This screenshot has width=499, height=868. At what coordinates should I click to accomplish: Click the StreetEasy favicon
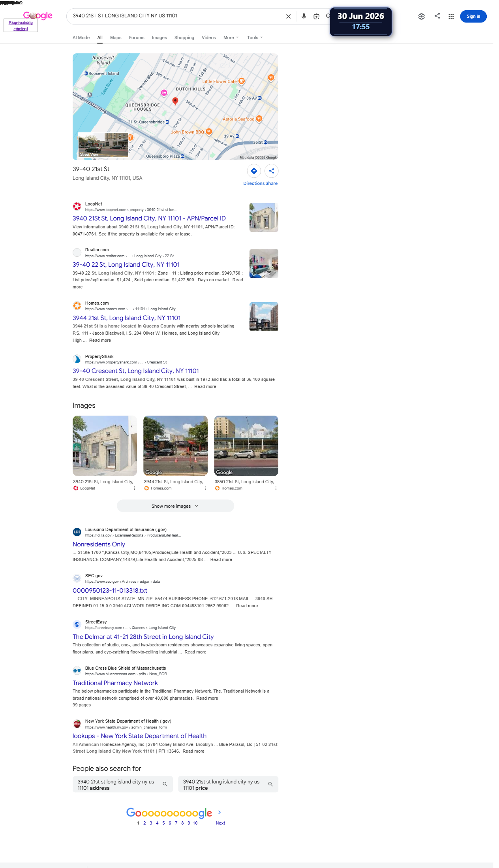pyautogui.click(x=77, y=624)
